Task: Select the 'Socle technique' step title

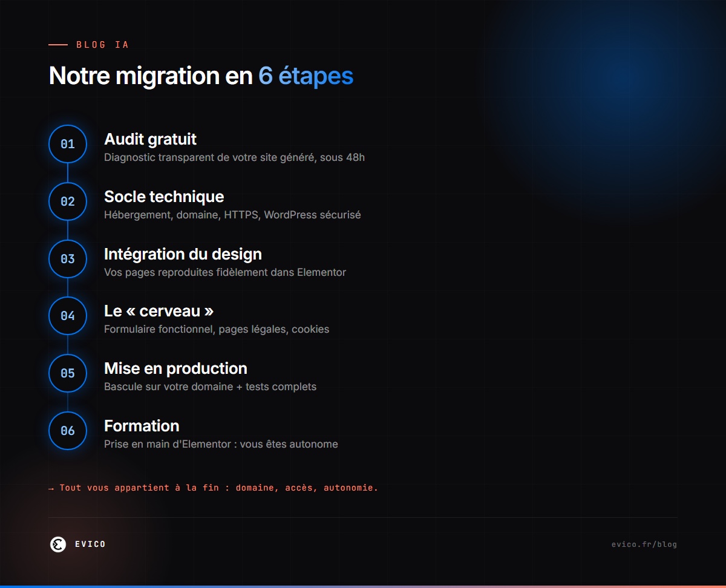Action: pyautogui.click(x=164, y=197)
